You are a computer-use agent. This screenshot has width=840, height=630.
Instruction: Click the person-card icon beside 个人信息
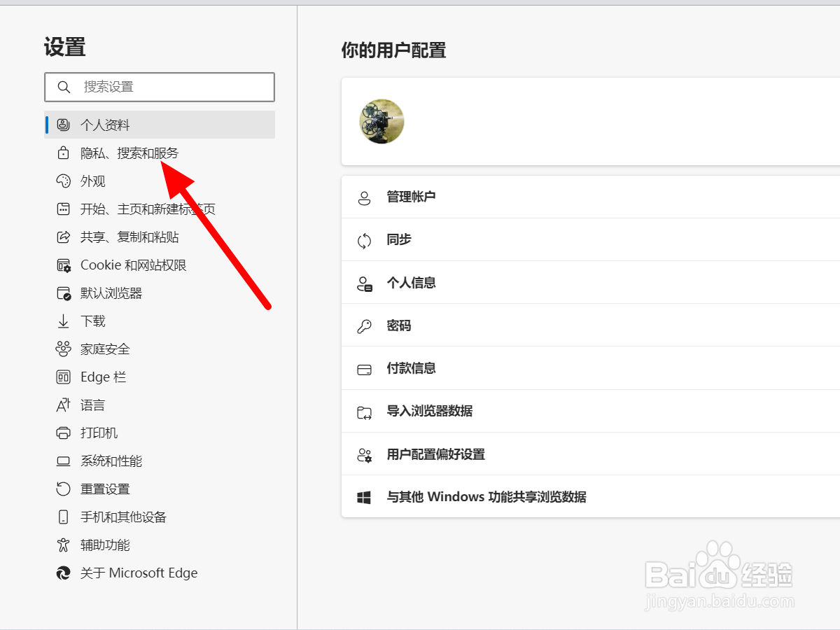[364, 283]
